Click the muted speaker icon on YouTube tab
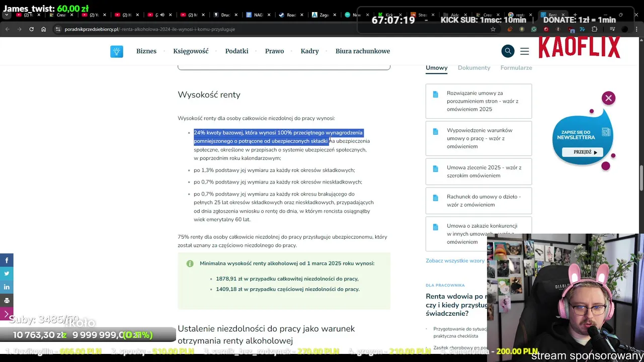The height and width of the screenshot is (362, 644). coord(163,15)
